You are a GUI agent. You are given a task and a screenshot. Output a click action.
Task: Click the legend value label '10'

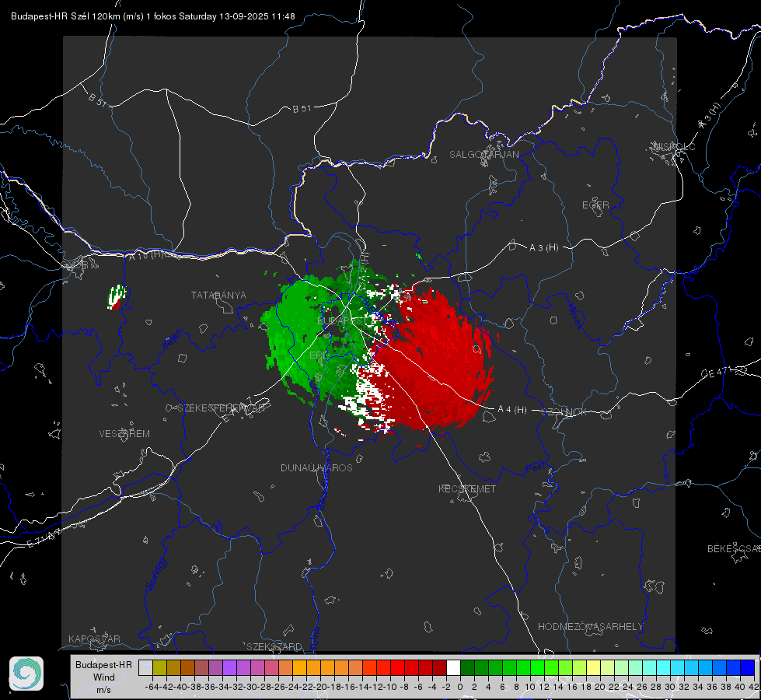click(x=530, y=687)
